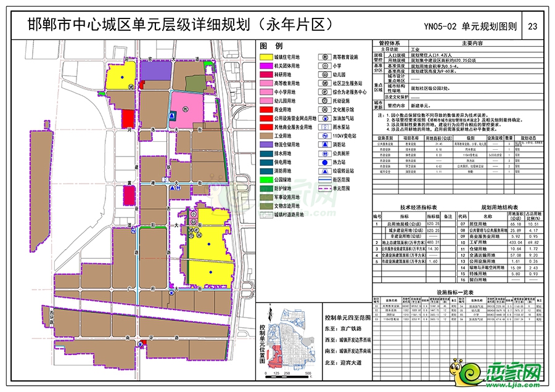Click the pink 高等教育用地 legend swatch
This screenshot has width=555, height=392.
(x=266, y=83)
